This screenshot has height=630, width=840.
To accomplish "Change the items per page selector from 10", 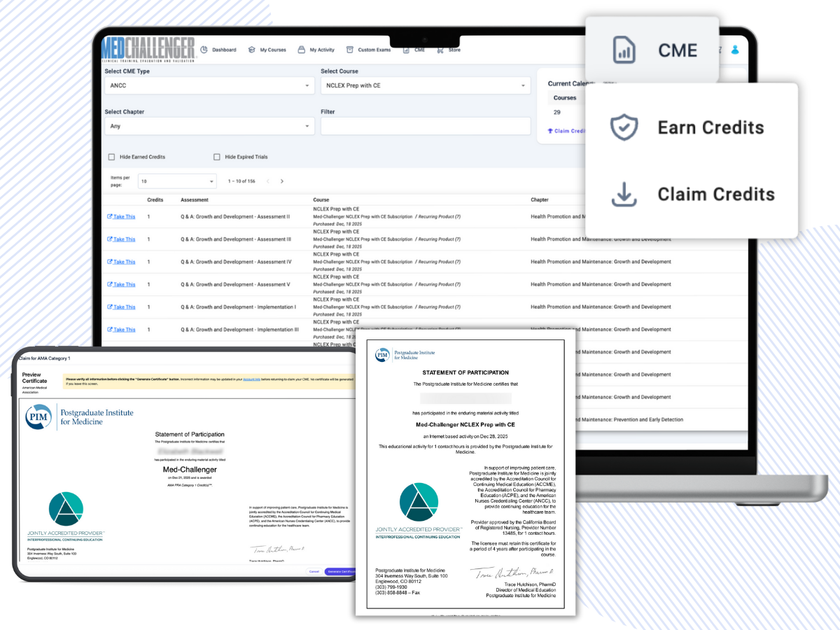I will (x=178, y=180).
